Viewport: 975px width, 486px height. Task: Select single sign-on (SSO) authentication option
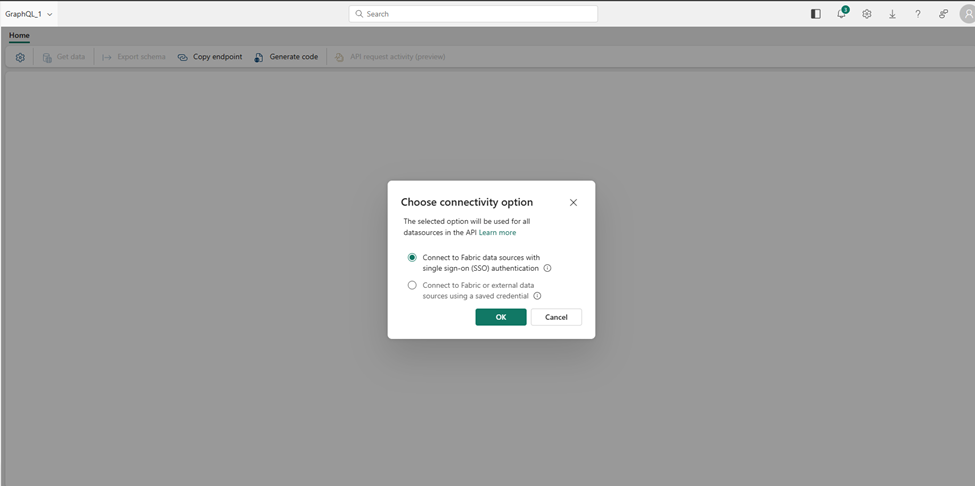[412, 257]
